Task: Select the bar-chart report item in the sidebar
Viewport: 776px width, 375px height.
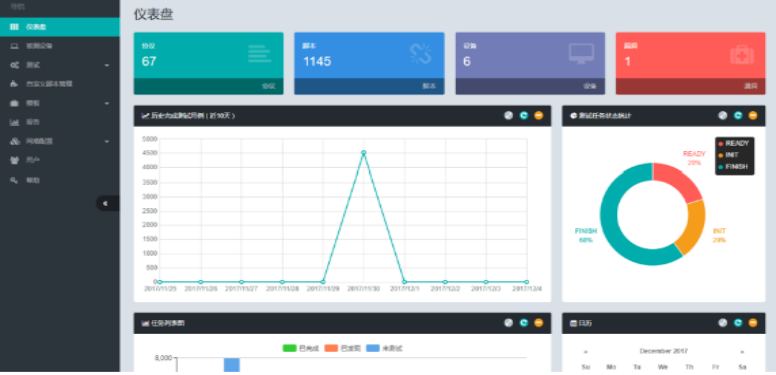Action: click(59, 122)
